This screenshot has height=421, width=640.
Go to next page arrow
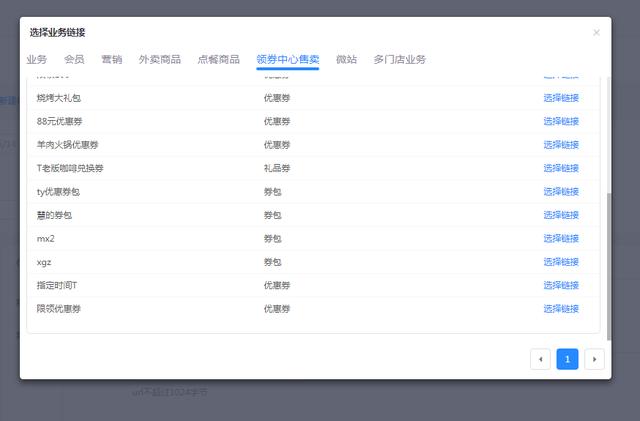594,359
